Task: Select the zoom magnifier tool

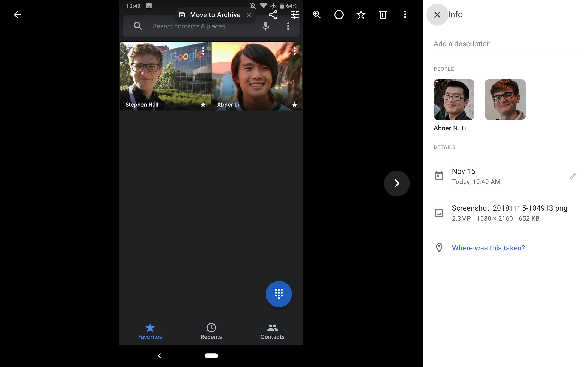Action: 316,14
